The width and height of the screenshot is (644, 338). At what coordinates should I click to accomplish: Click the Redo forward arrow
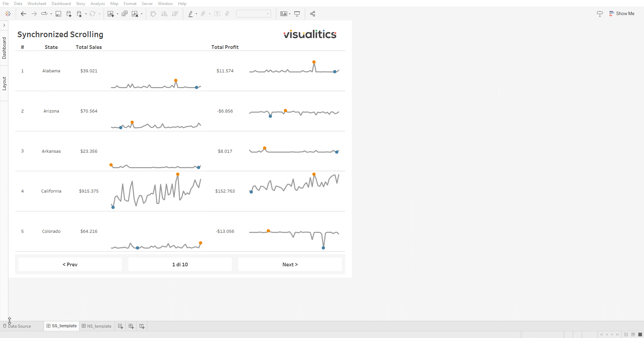coord(34,14)
